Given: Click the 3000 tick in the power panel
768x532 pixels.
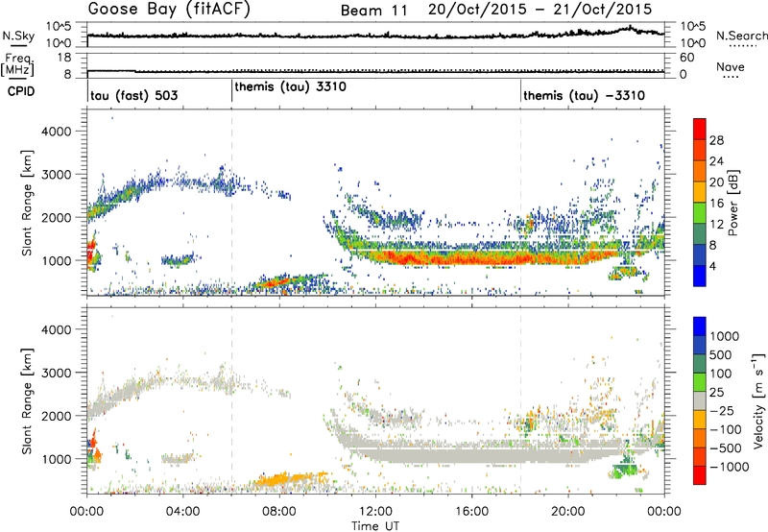Looking at the screenshot, I should 57,175.
